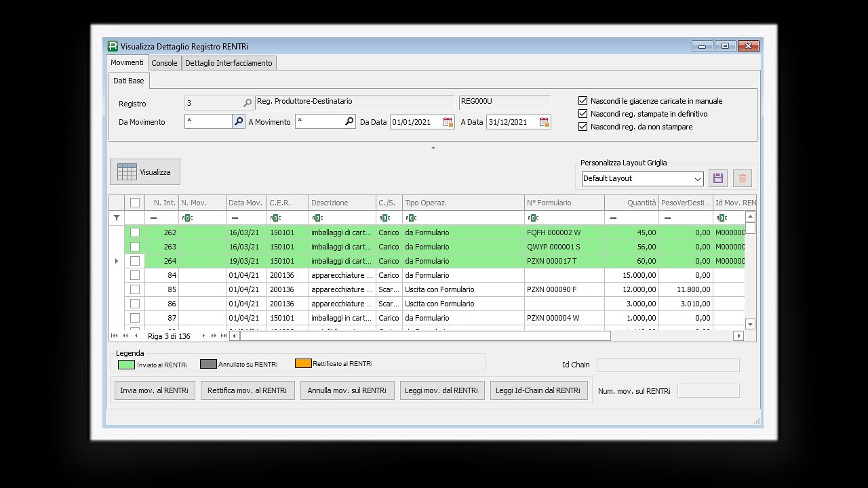Image resolution: width=868 pixels, height=488 pixels.
Task: Check the checkbox for row 263
Action: pyautogui.click(x=135, y=247)
